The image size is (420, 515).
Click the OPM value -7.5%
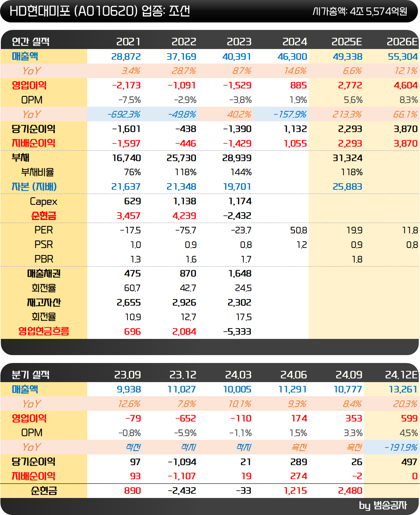(130, 100)
